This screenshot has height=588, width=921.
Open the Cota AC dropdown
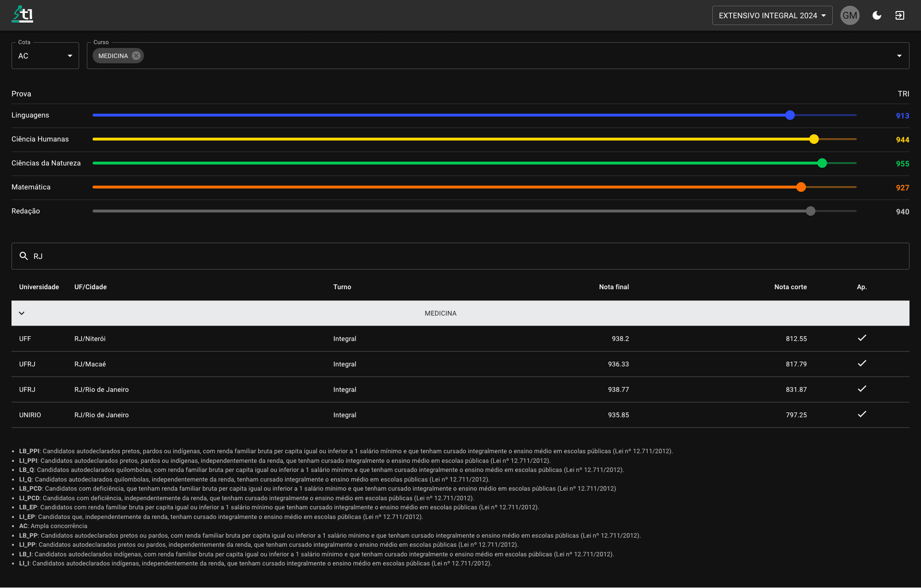[x=45, y=56]
